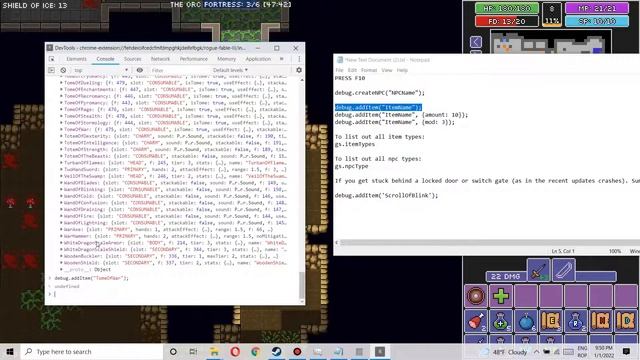Collapse the minimap with the left arrow
Image resolution: width=640 pixels, height=360 pixels.
(x=476, y=42)
